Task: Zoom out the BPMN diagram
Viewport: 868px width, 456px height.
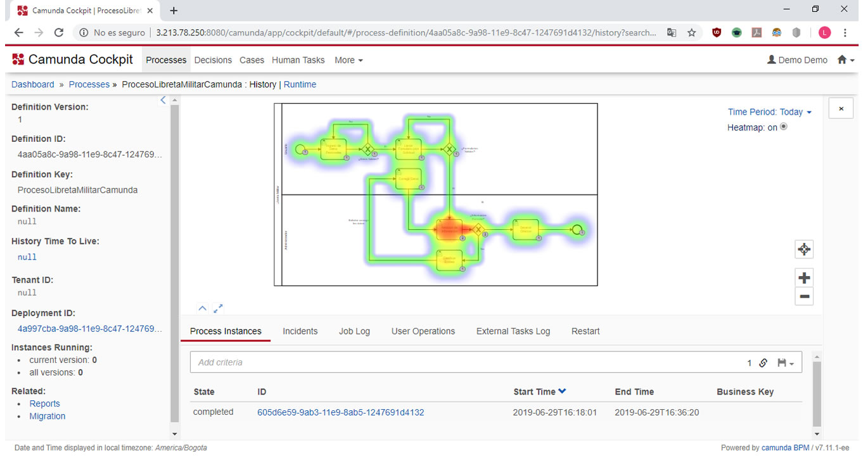Action: (804, 296)
